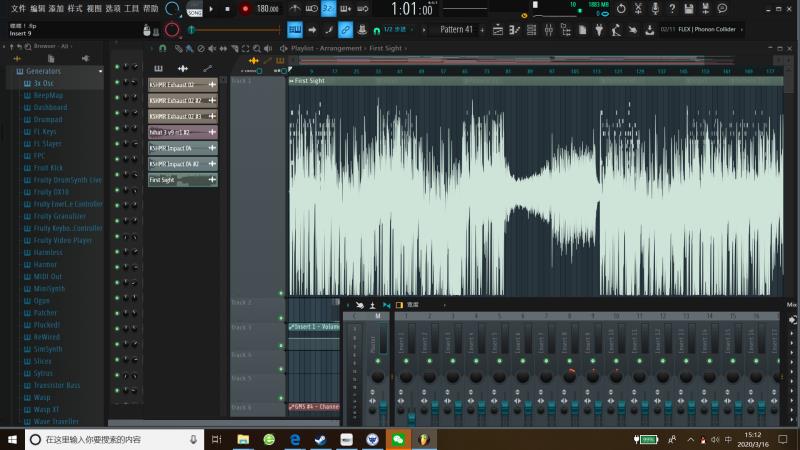Click the one-click audio recording microphone icon
The height and width of the screenshot is (450, 800).
click(655, 9)
